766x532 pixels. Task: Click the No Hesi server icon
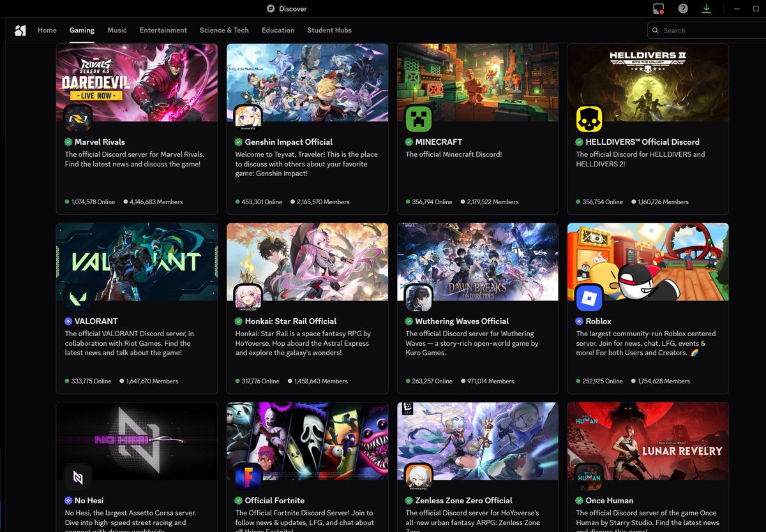[77, 477]
